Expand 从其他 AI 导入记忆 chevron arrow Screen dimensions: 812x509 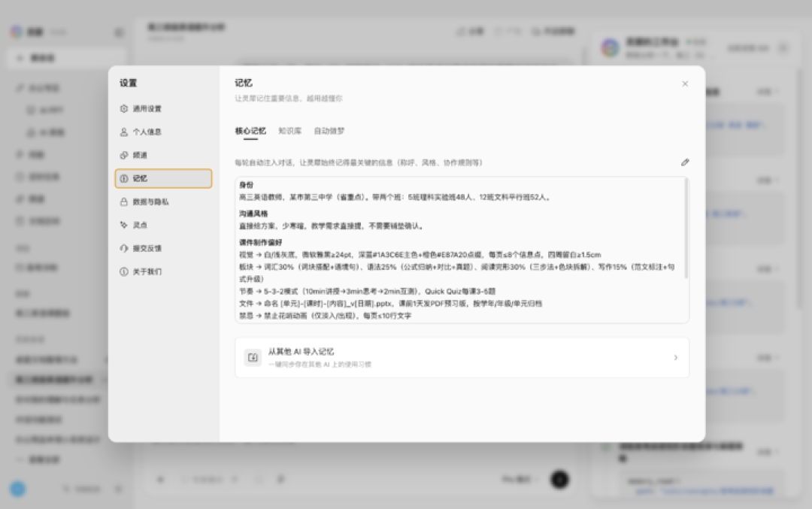coord(676,358)
